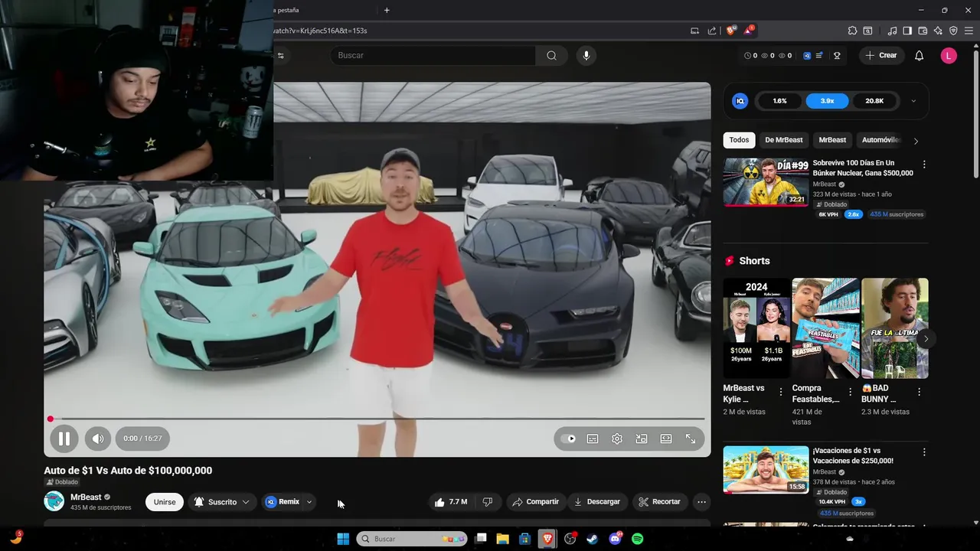Search by voice microphone icon

[586, 55]
